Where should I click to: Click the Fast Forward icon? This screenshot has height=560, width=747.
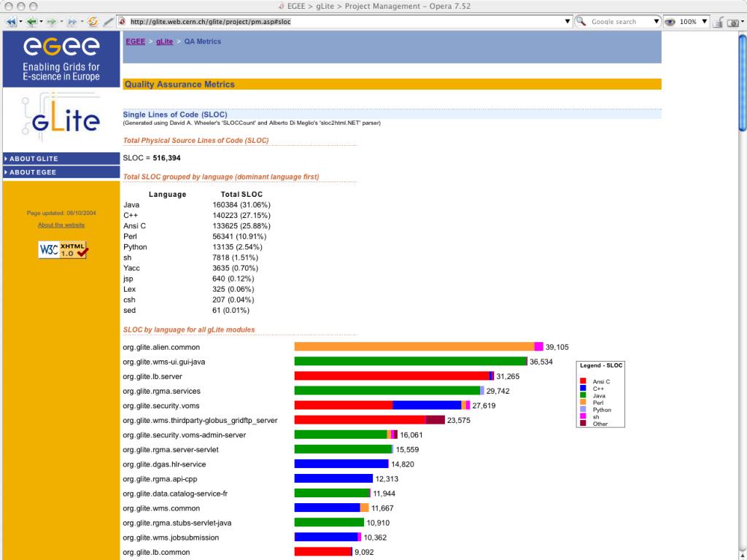[x=72, y=21]
